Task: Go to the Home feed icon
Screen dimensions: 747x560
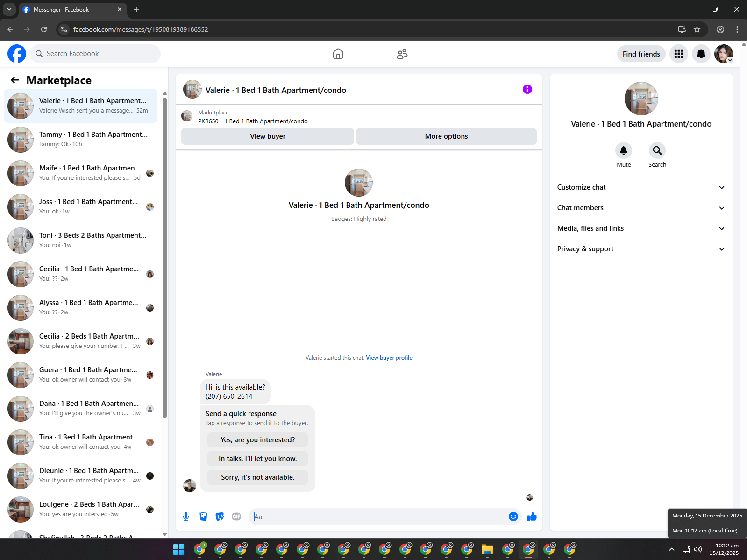Action: (338, 54)
